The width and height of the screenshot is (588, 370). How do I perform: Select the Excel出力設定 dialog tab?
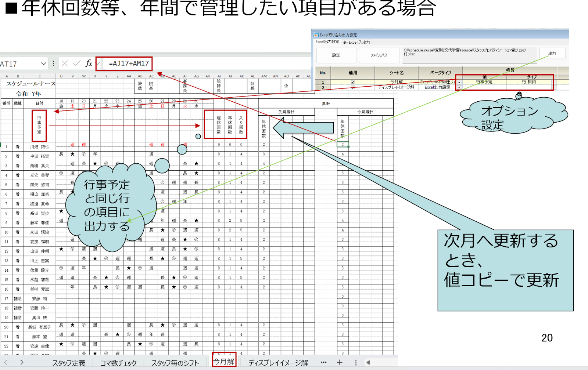coord(327,42)
